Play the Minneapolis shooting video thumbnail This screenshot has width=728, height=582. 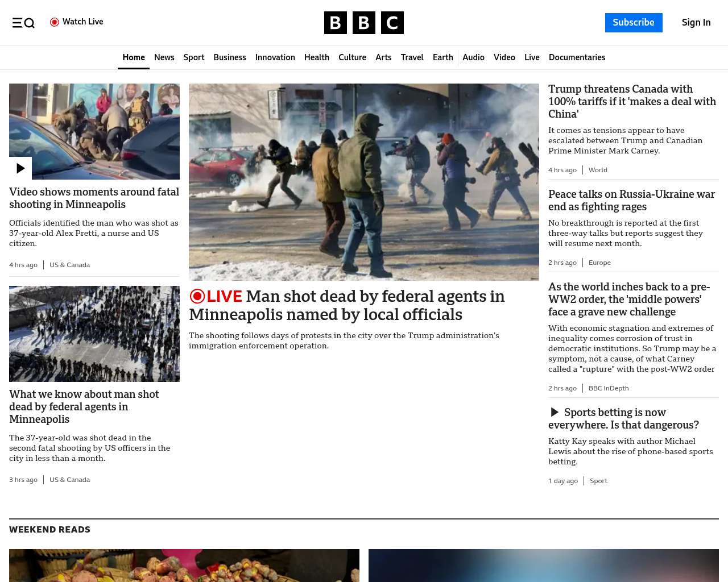[x=20, y=168]
